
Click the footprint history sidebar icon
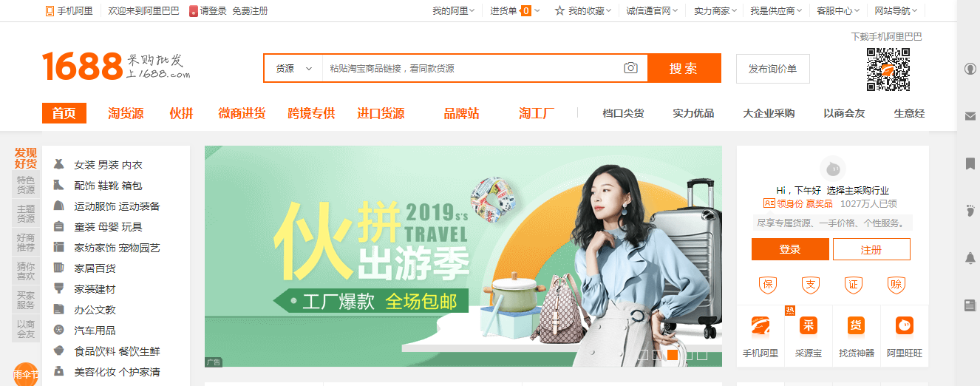[970, 211]
